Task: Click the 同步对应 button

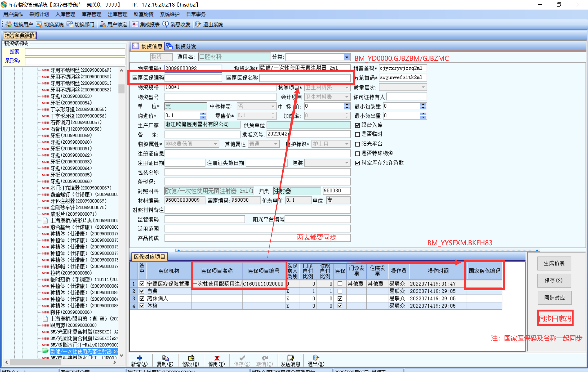Action: [554, 298]
